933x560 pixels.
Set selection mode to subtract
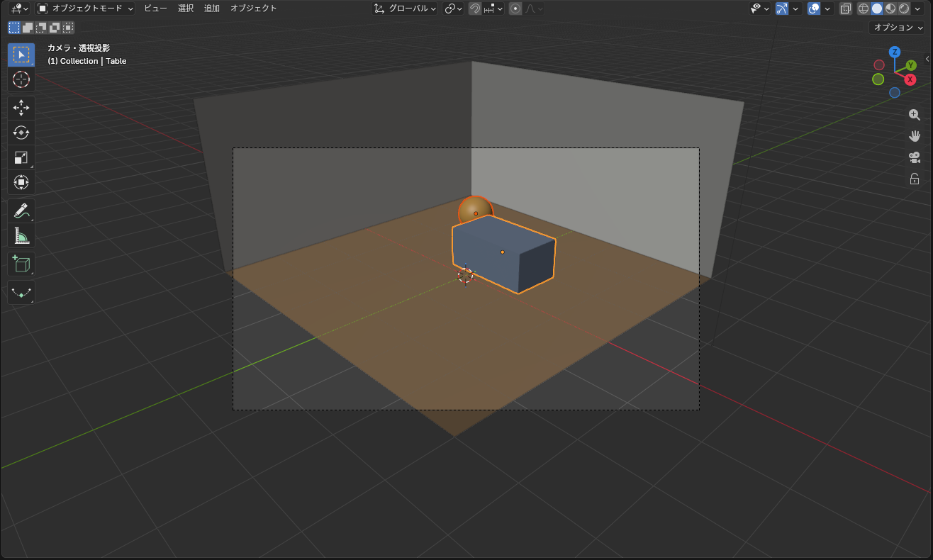click(x=41, y=28)
